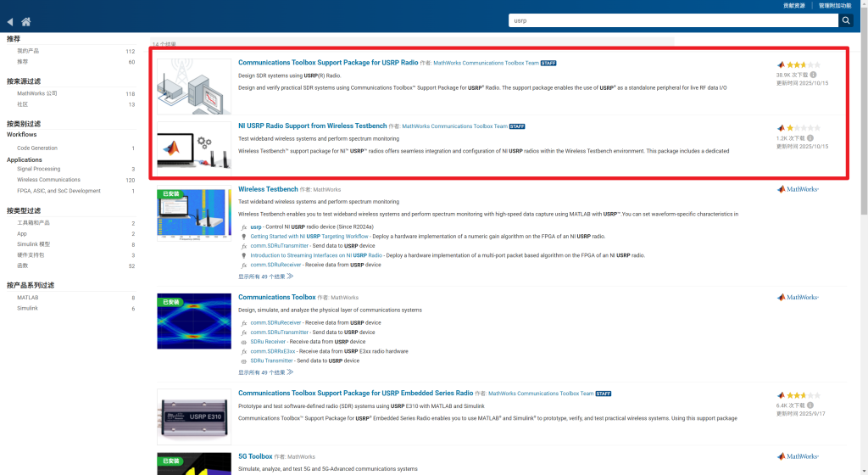
Task: Click the usrp search input field
Action: [673, 20]
